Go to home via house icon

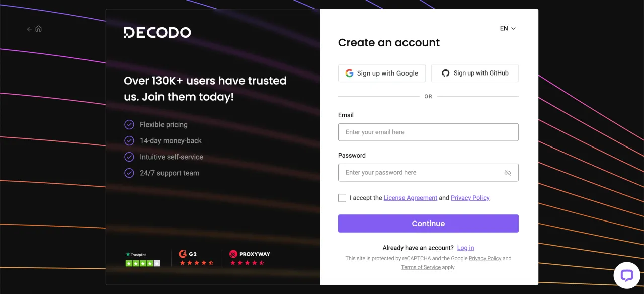tap(38, 29)
